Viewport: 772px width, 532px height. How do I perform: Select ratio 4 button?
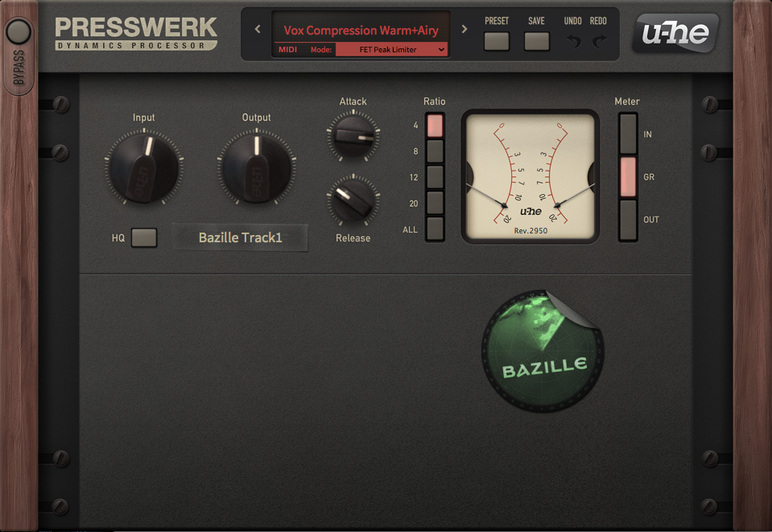[435, 126]
